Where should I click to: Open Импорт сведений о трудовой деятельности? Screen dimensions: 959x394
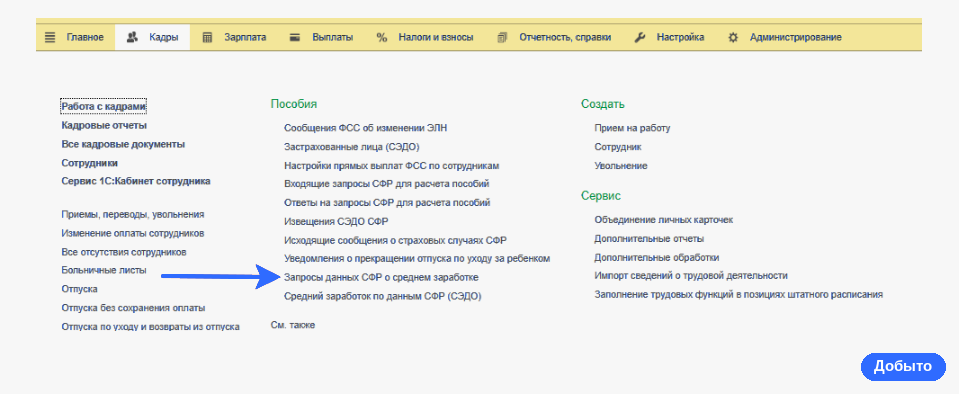click(691, 276)
